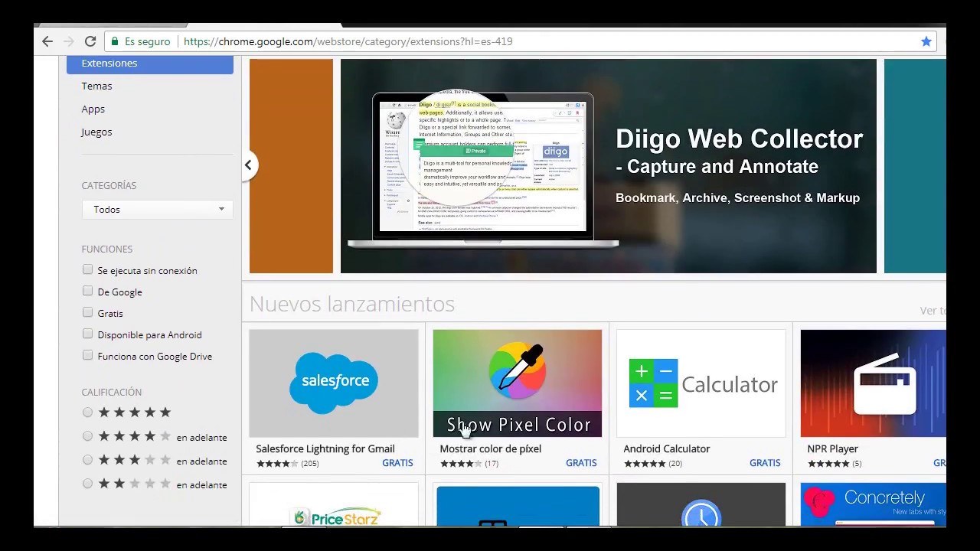
Task: Click the browser forward arrow
Action: point(69,41)
